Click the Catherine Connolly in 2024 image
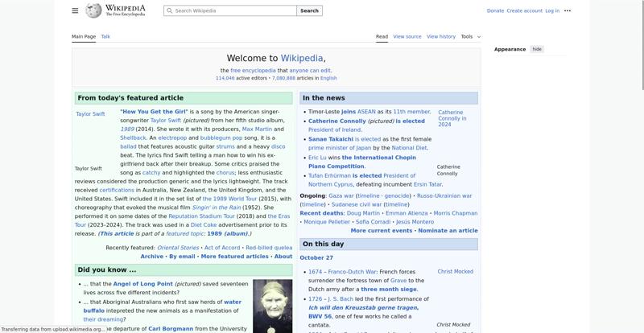The image size is (644, 333). pyautogui.click(x=451, y=118)
